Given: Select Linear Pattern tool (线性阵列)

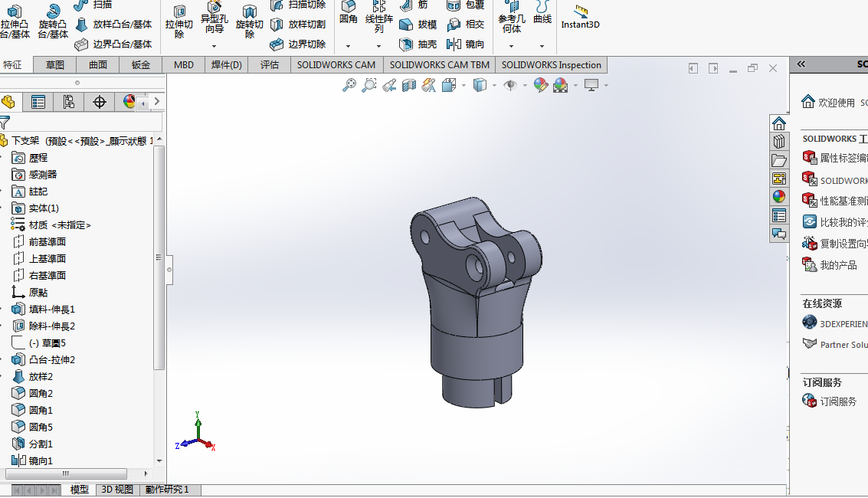Looking at the screenshot, I should pos(378,18).
